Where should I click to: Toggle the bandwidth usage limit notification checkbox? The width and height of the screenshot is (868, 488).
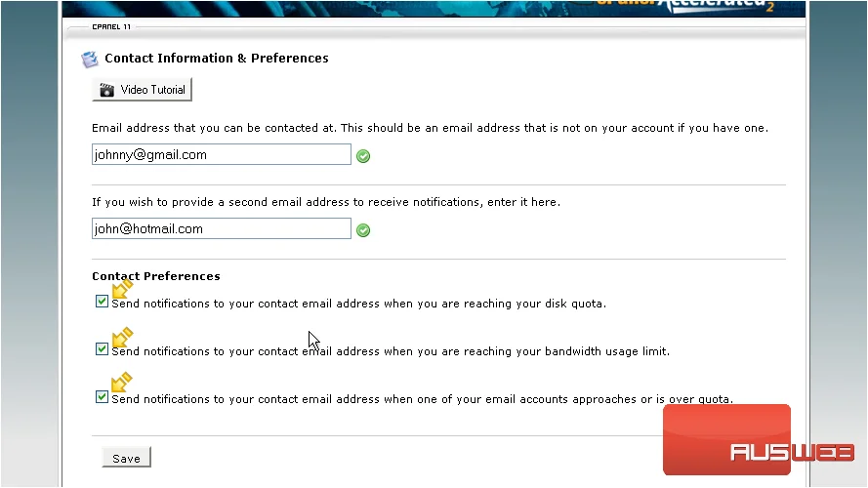pyautogui.click(x=102, y=349)
